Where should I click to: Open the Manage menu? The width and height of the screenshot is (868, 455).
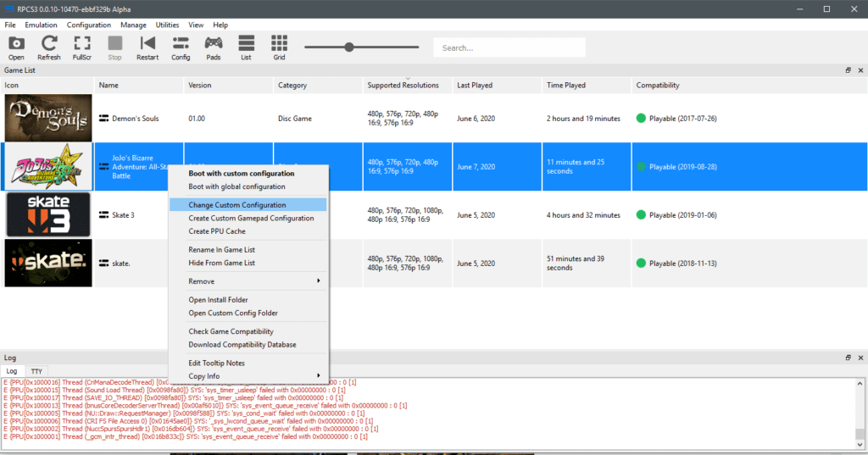[133, 25]
